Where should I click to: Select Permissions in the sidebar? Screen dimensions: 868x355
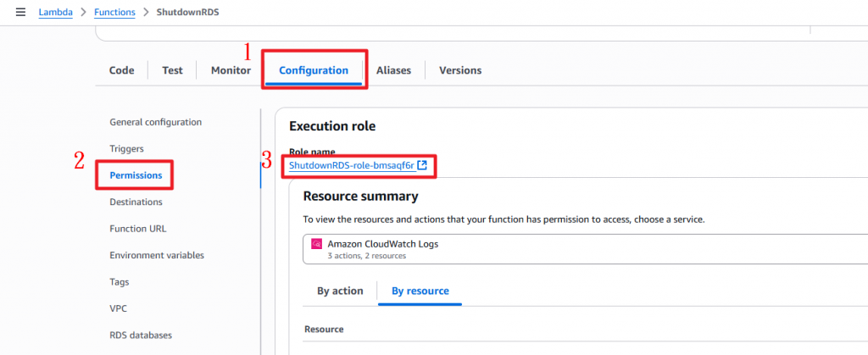(x=136, y=175)
